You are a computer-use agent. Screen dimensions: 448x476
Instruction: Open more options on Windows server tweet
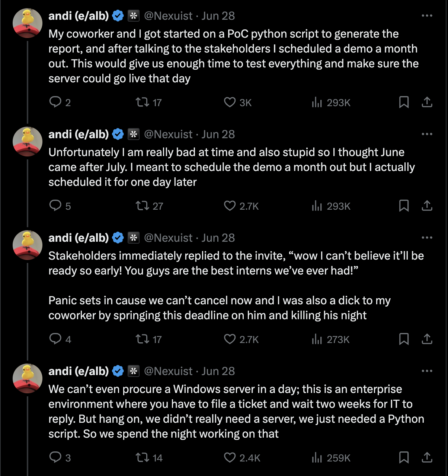click(427, 371)
